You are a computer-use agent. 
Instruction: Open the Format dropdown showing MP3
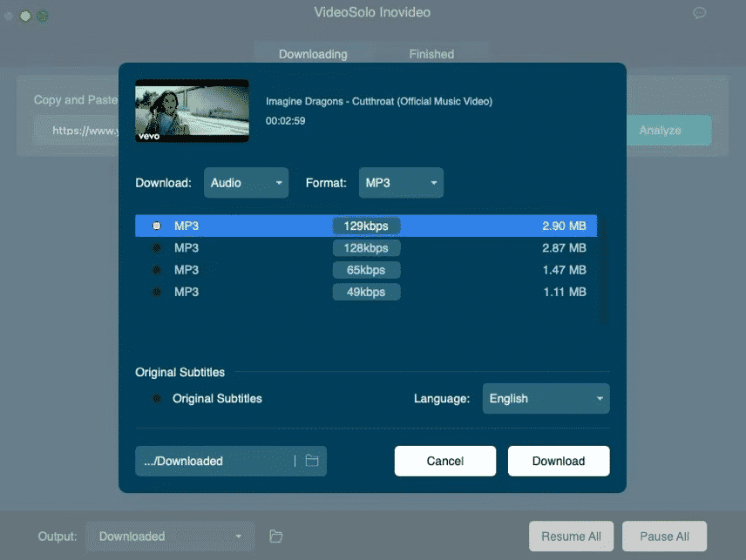401,183
